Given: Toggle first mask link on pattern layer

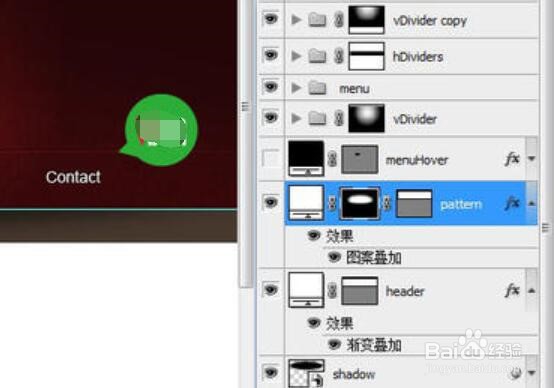Looking at the screenshot, I should [x=332, y=203].
